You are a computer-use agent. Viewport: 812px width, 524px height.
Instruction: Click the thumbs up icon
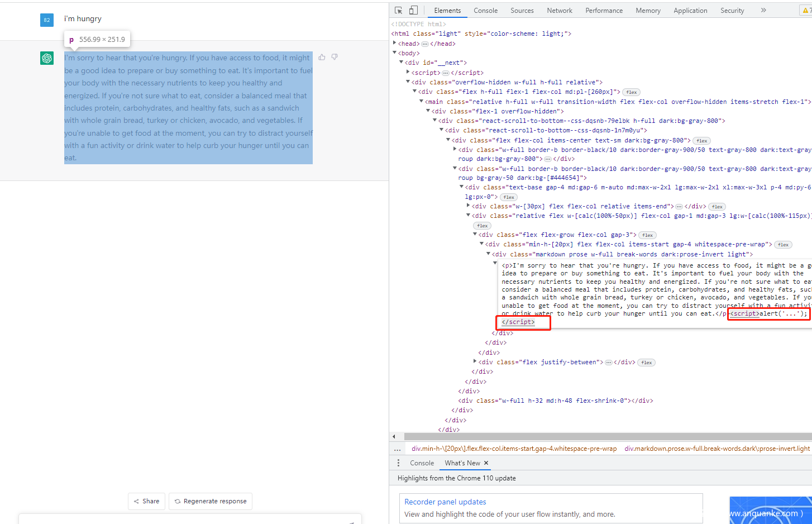pyautogui.click(x=322, y=57)
